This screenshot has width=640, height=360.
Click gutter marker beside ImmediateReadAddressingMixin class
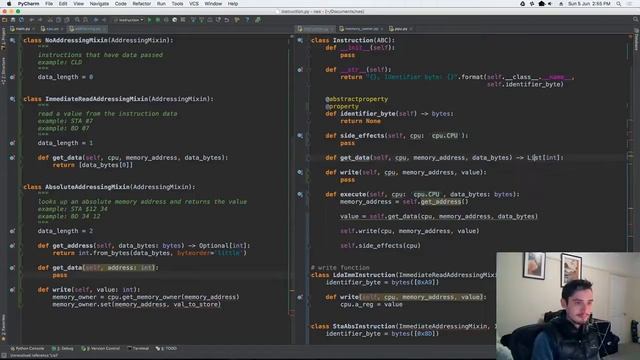tap(13, 99)
